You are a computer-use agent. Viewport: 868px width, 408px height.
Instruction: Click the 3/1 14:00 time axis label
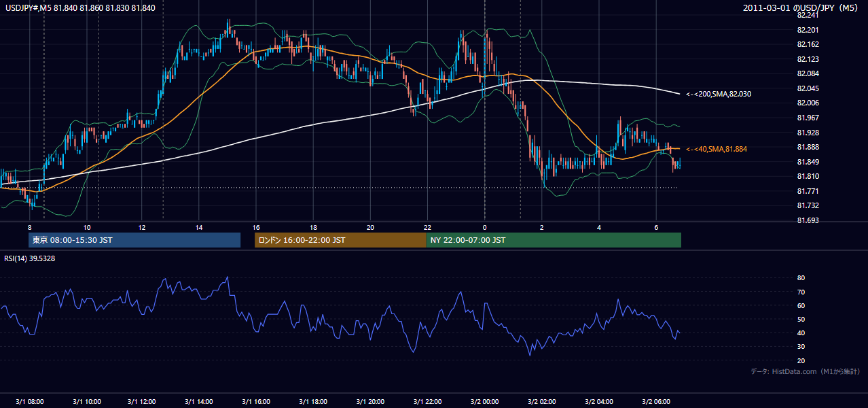coord(199,401)
